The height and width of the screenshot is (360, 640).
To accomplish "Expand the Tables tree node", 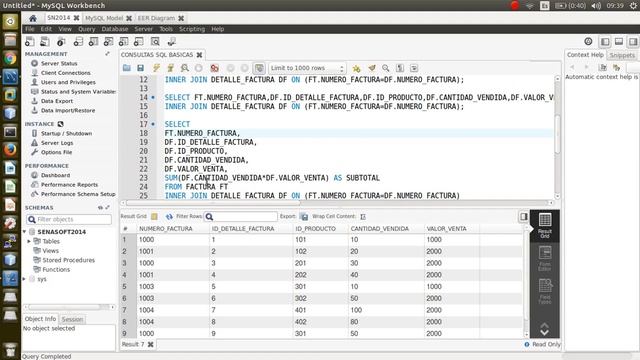I will point(29,241).
